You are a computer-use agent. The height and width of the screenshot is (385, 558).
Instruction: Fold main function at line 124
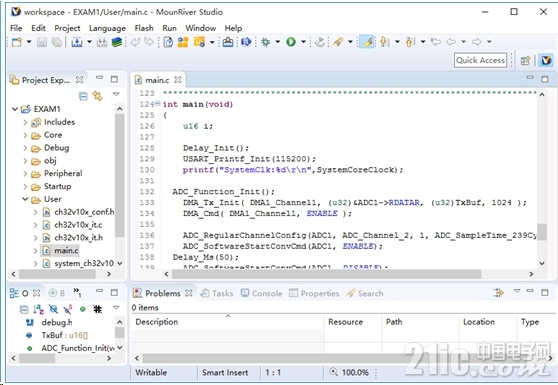[158, 104]
